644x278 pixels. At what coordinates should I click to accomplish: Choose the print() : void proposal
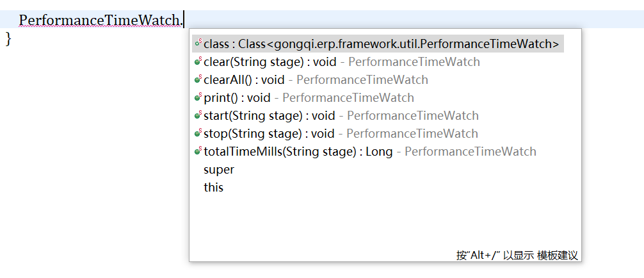pos(237,98)
